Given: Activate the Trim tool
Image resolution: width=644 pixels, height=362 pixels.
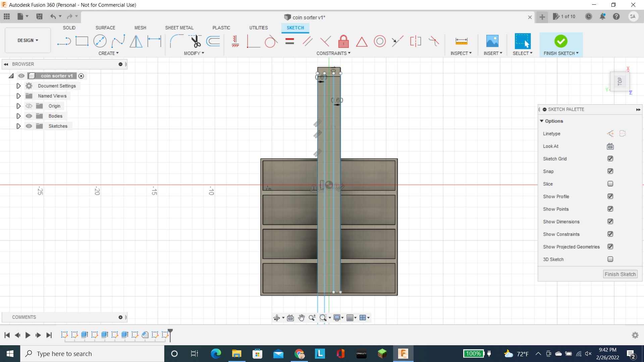Looking at the screenshot, I should 196,41.
